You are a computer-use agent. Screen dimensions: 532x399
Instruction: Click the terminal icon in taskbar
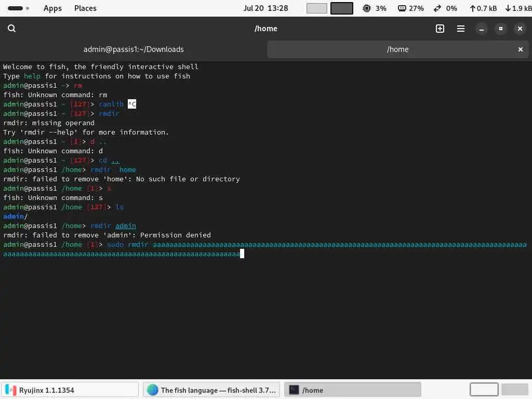[x=294, y=390]
